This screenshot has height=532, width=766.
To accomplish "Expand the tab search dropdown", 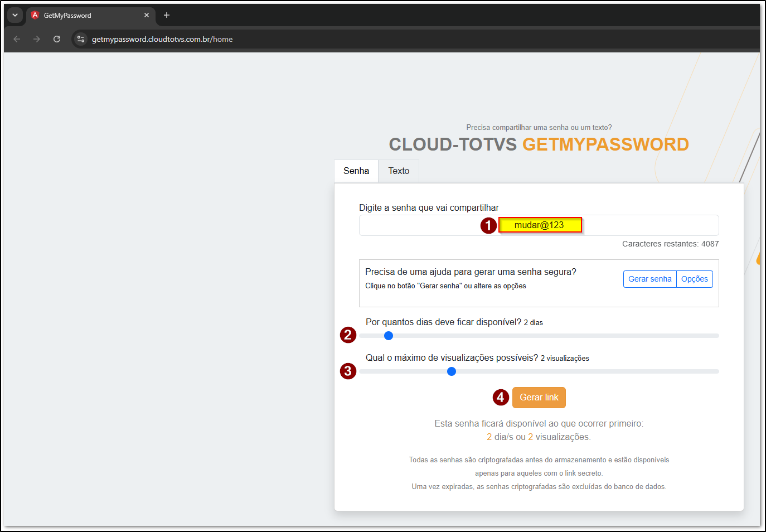I will [x=15, y=15].
